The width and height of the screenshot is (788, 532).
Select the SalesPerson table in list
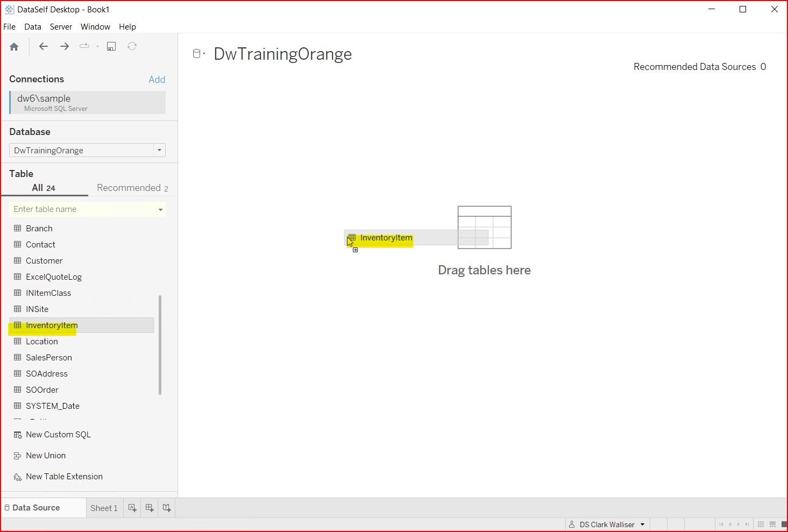pos(48,358)
